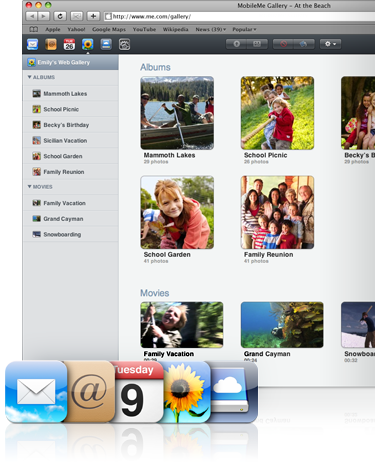Viewport: 375px width, 471px height.
Task: Select Family Vacation movie in sidebar
Action: click(70, 203)
